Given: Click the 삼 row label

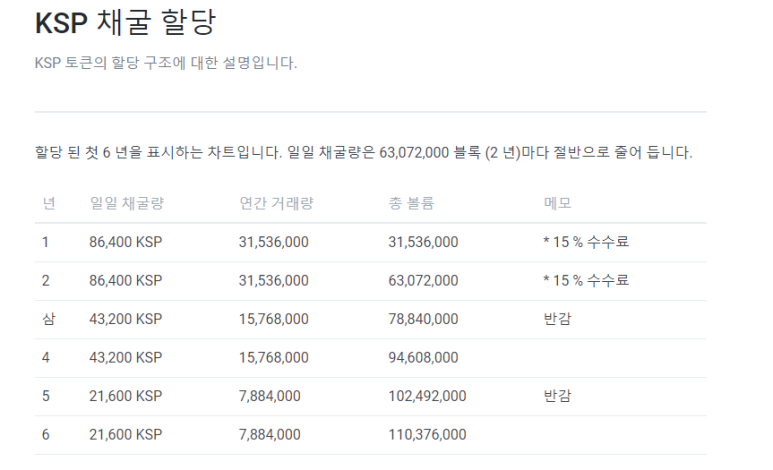Looking at the screenshot, I should click(48, 319).
